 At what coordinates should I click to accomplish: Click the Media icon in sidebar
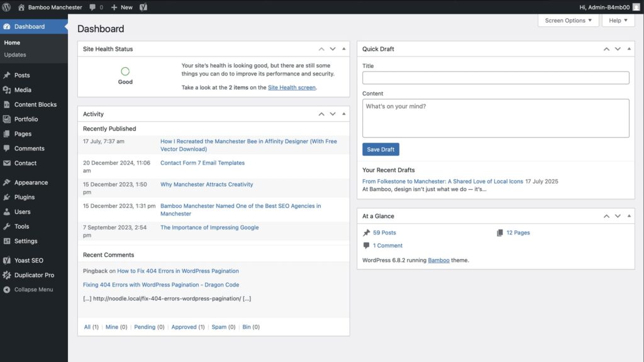pyautogui.click(x=6, y=90)
